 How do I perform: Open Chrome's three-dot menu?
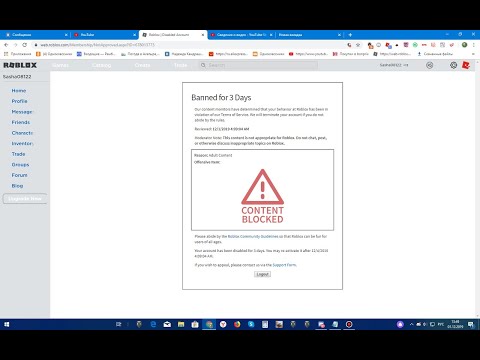pos(474,45)
